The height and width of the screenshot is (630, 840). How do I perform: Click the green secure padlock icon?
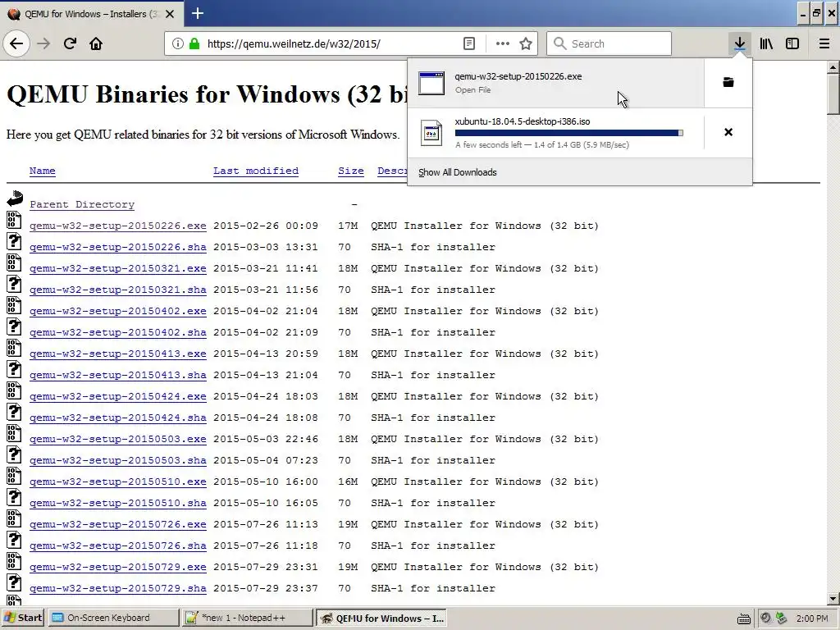pyautogui.click(x=194, y=43)
